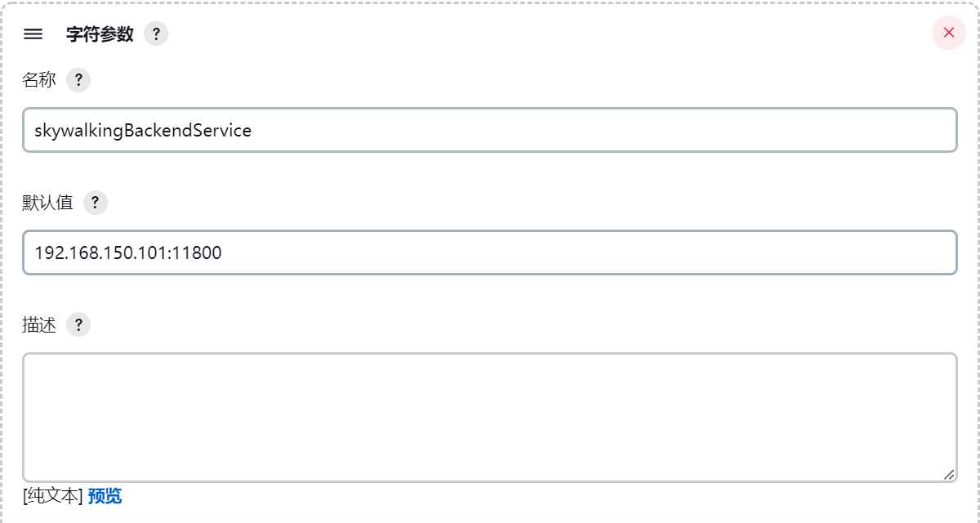Open help for 字符参数 heading
Image resolution: width=980 pixels, height=523 pixels.
coord(156,34)
